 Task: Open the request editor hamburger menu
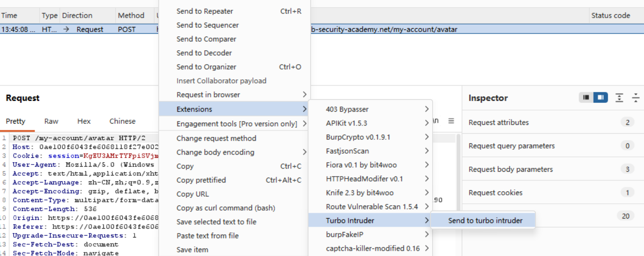(451, 121)
